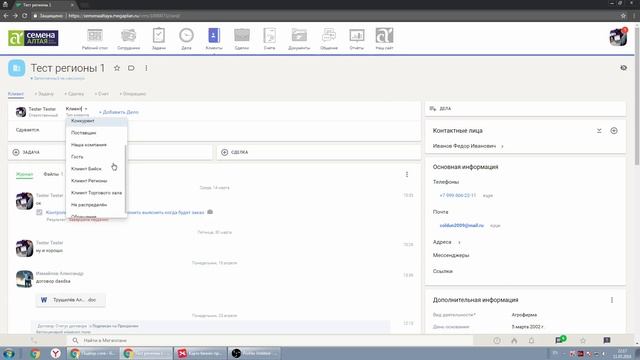
Task: Add a new contact person with plus icon
Action: 614,131
